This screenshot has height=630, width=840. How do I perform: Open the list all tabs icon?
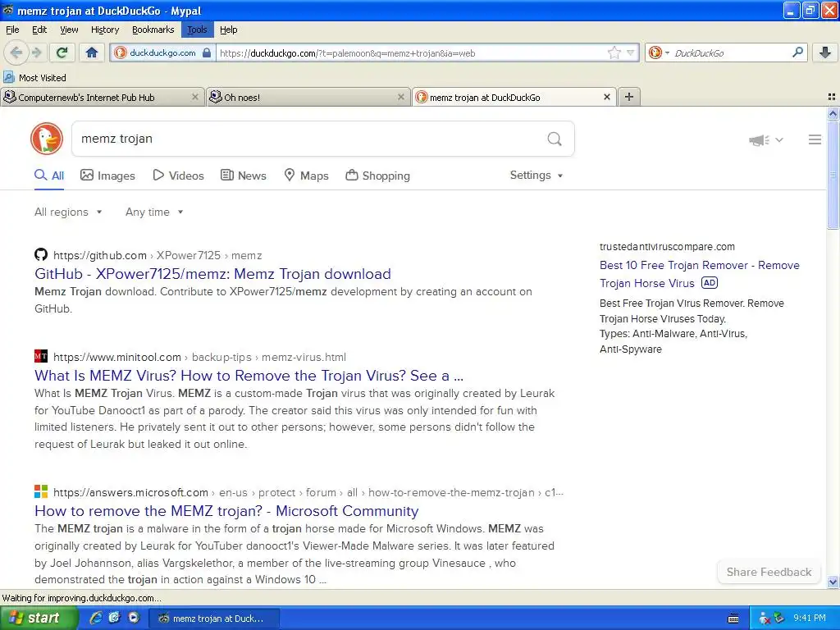[x=832, y=97]
